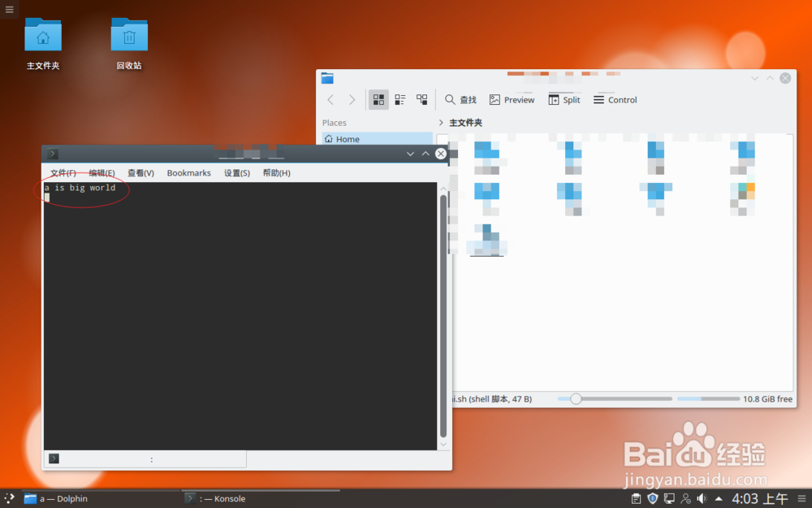The height and width of the screenshot is (508, 812).
Task: Expand the 主文件夹 breadcrumb chevron
Action: point(441,122)
